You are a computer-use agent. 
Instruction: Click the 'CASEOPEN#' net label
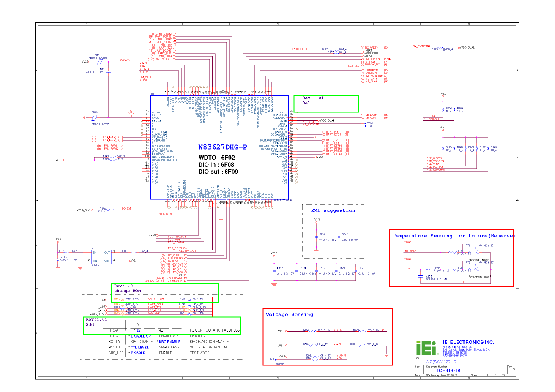[299, 49]
